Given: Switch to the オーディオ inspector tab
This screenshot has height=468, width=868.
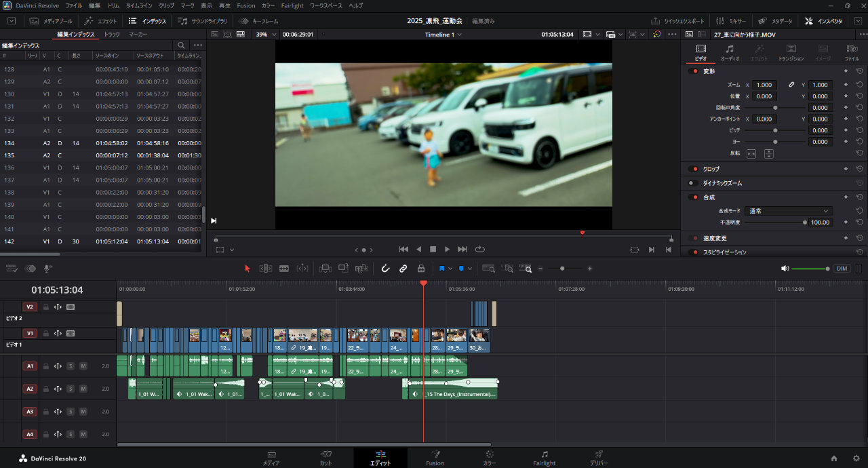Looking at the screenshot, I should 730,52.
